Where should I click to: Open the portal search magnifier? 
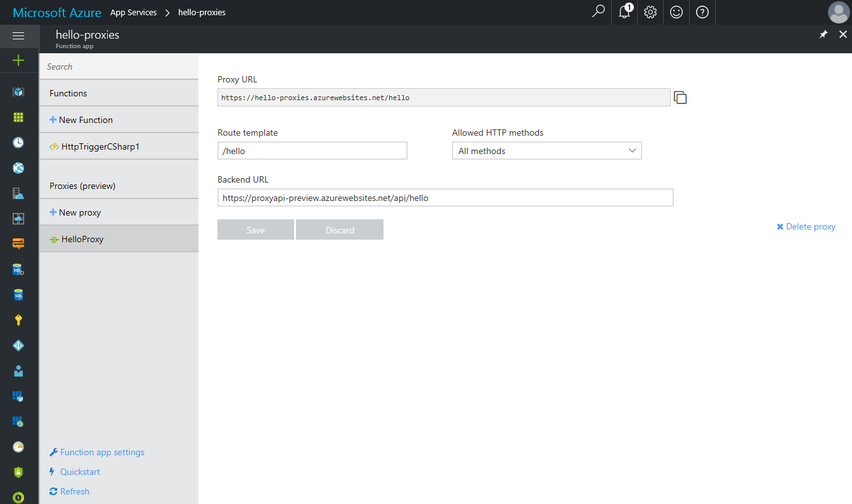[598, 12]
